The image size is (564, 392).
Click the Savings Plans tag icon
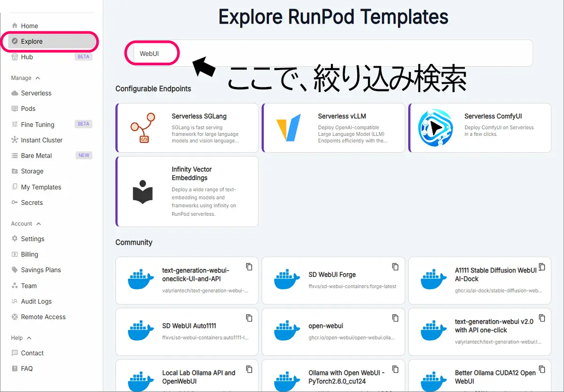(15, 270)
